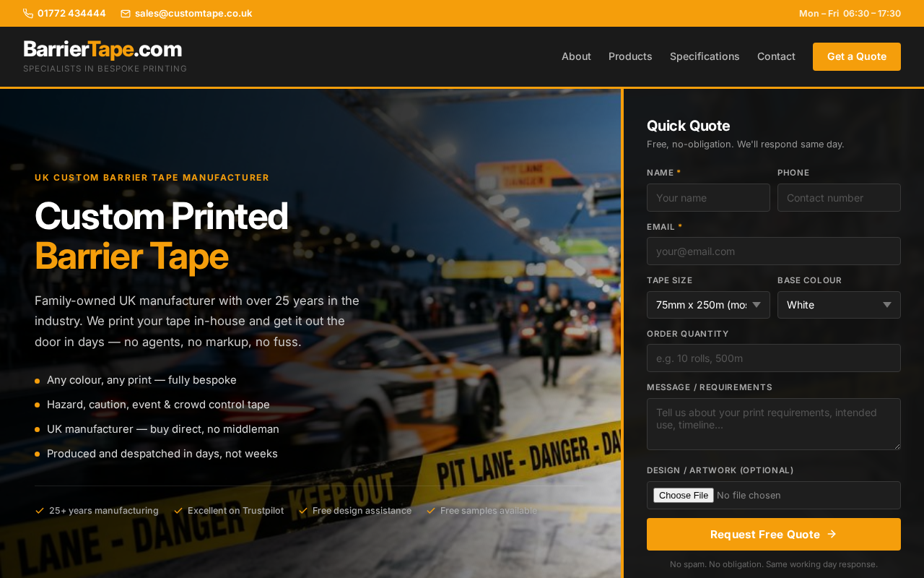Screen dimensions: 924x578
Task: Click the 'Mon – Fri 06:30 – 17:30' hours text
Action: pos(850,13)
